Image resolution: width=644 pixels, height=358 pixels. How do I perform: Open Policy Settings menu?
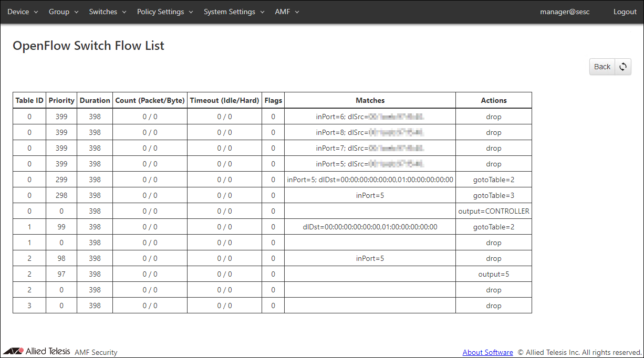(165, 12)
